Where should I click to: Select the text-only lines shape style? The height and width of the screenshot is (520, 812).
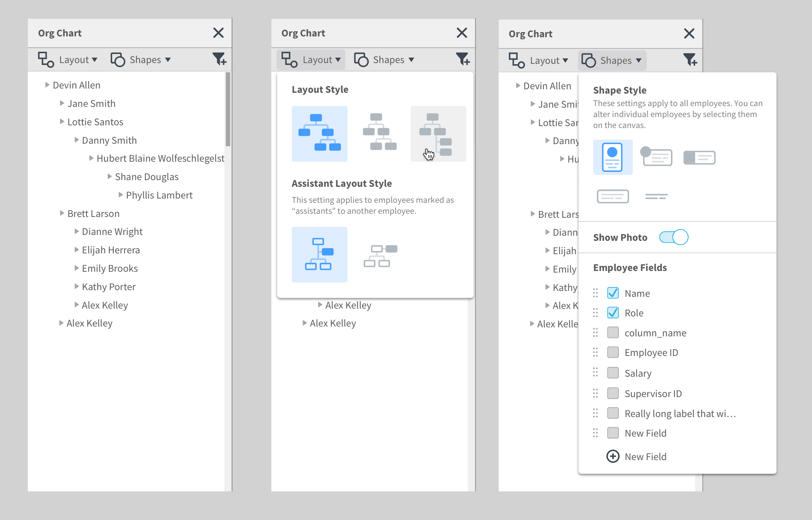[x=656, y=196]
